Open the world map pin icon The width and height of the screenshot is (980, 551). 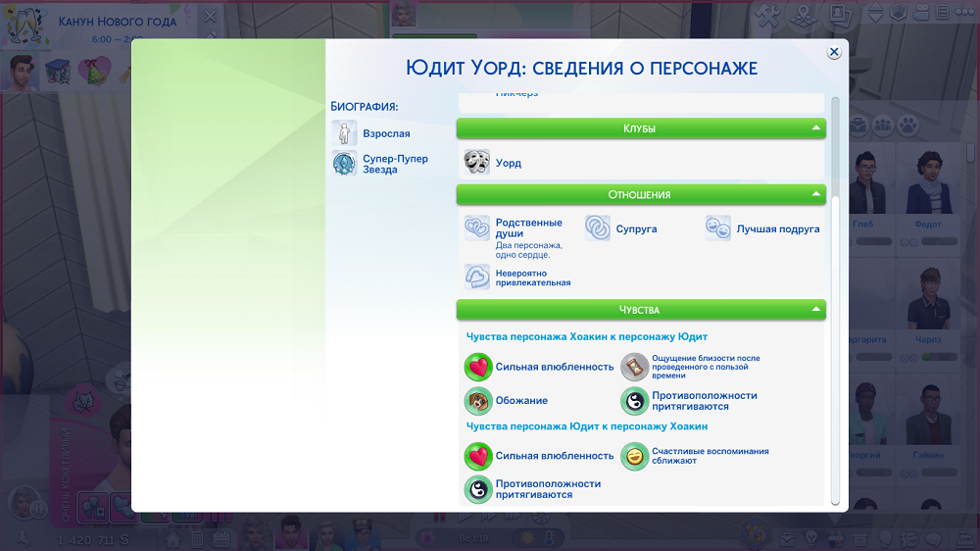804,15
